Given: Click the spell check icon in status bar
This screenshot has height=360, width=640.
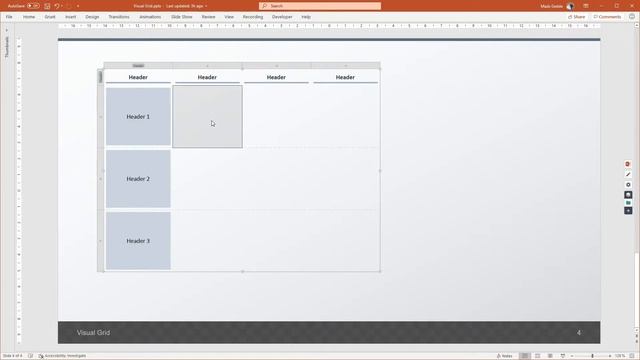Looking at the screenshot, I should [31, 356].
